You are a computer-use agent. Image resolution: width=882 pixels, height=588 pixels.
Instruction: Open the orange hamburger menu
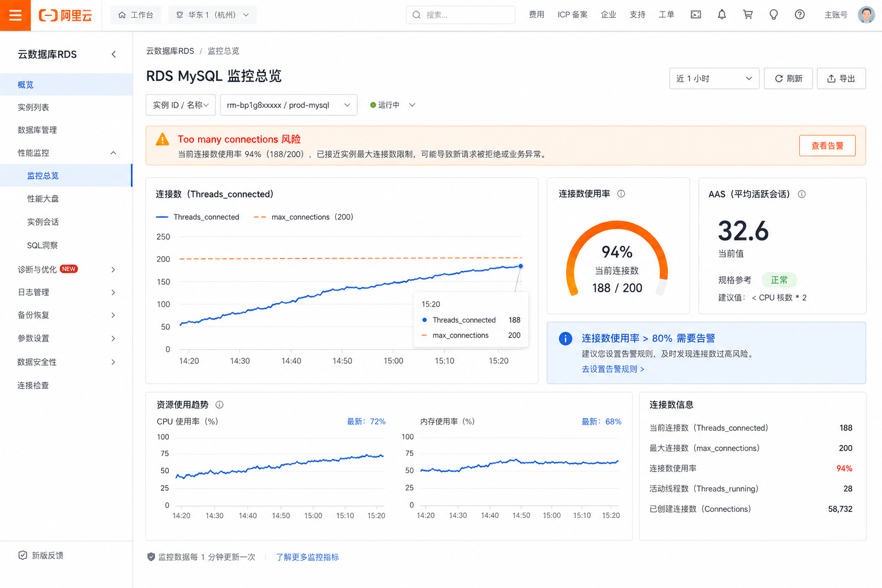16,15
